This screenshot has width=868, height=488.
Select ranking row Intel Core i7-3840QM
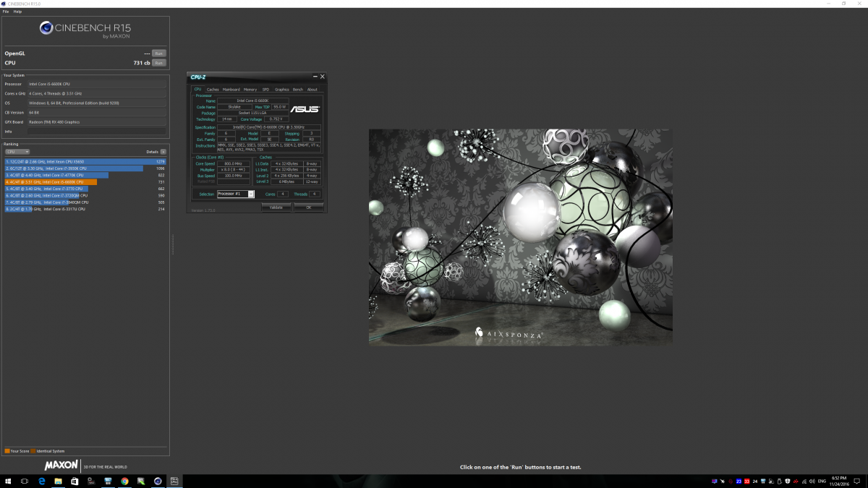(x=85, y=202)
